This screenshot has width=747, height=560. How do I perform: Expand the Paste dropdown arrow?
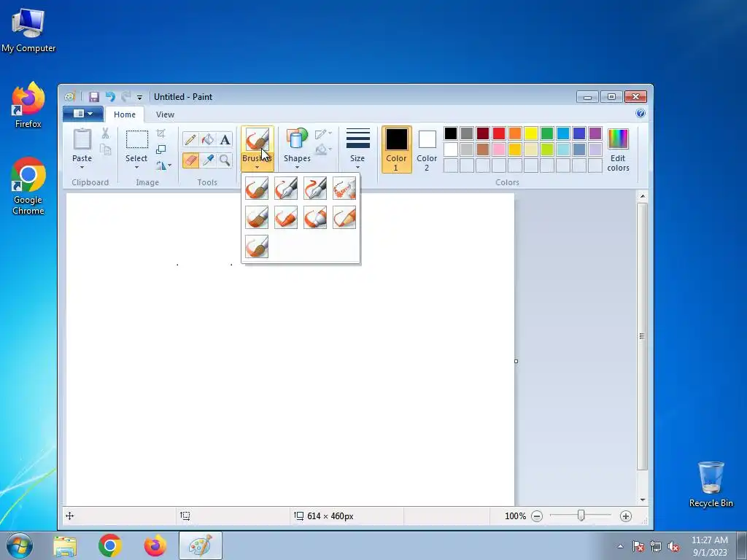(82, 167)
